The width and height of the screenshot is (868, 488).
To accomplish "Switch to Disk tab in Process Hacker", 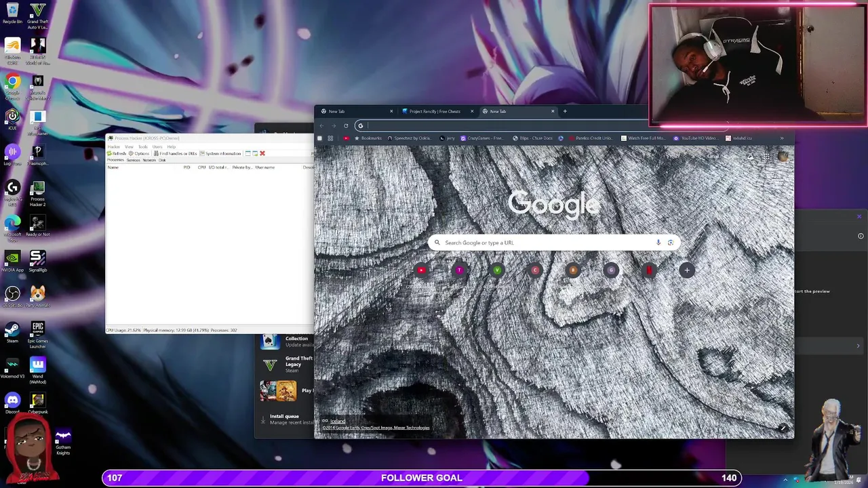I will (x=162, y=160).
